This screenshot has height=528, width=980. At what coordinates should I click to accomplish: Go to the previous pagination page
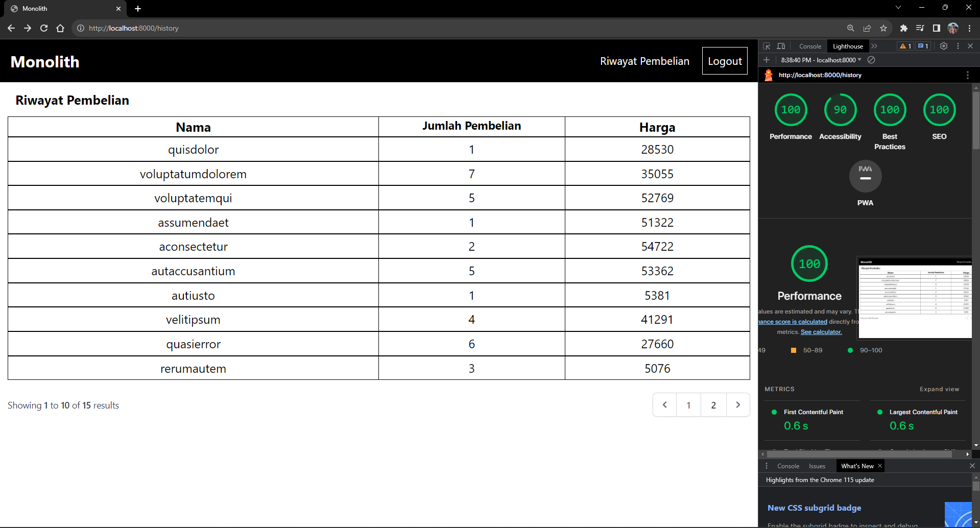pos(664,405)
